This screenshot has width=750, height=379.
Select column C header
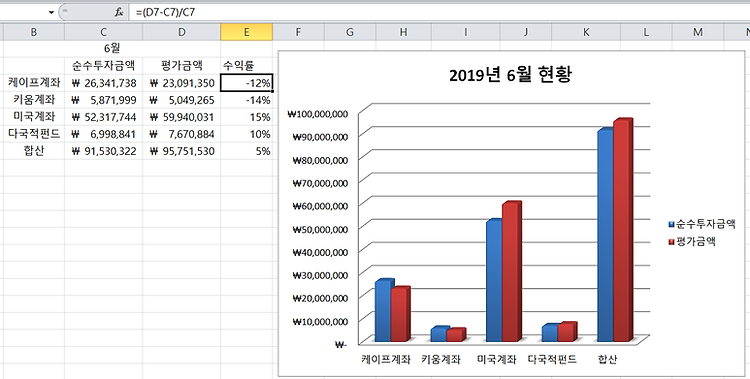click(x=103, y=32)
